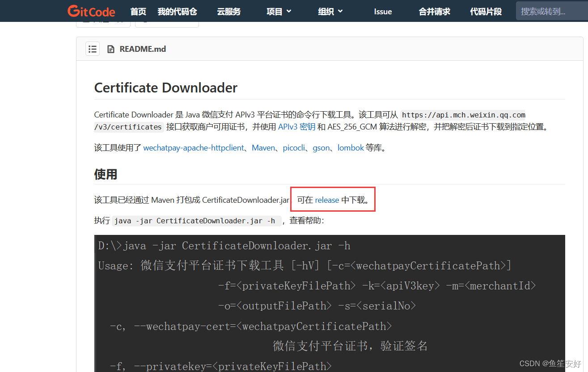
Task: Open 我的代码仓 in the navigation bar
Action: [x=177, y=12]
